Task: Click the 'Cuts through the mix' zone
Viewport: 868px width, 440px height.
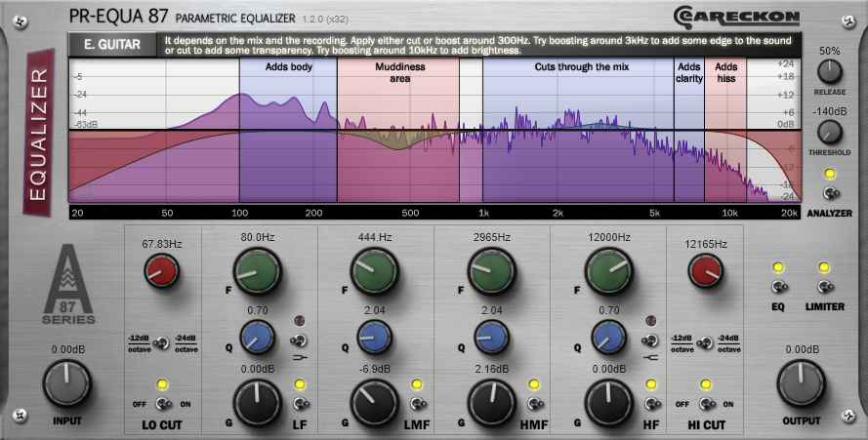Action: [x=578, y=130]
